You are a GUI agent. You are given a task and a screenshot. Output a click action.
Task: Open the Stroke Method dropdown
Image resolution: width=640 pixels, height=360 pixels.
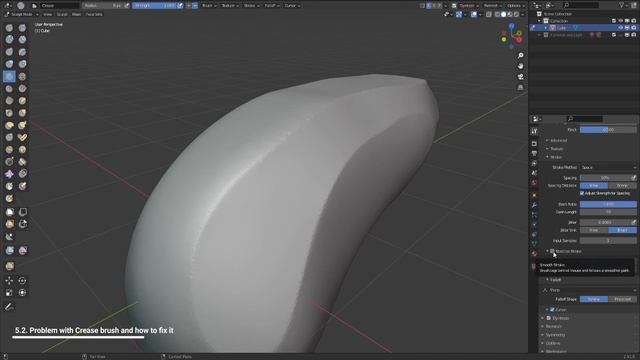click(608, 167)
